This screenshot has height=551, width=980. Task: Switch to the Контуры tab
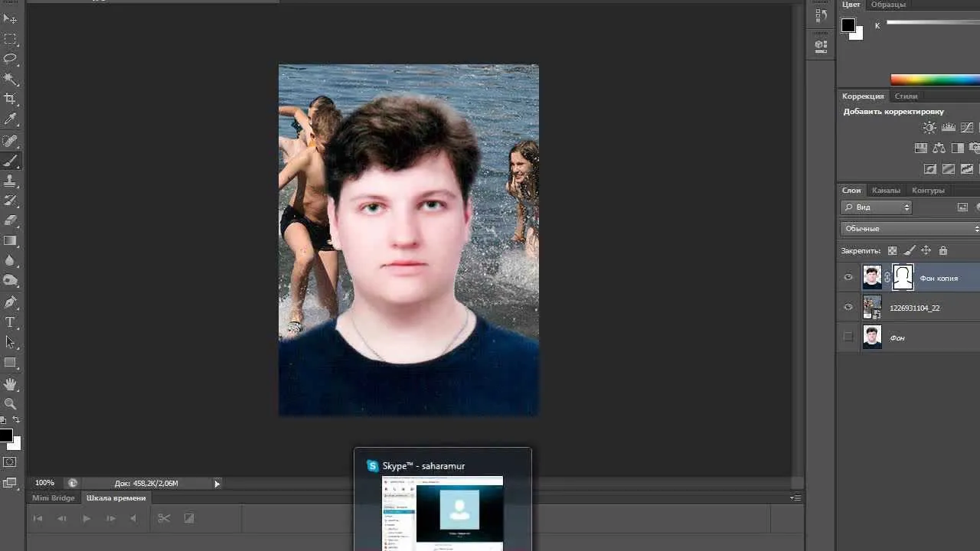point(928,191)
